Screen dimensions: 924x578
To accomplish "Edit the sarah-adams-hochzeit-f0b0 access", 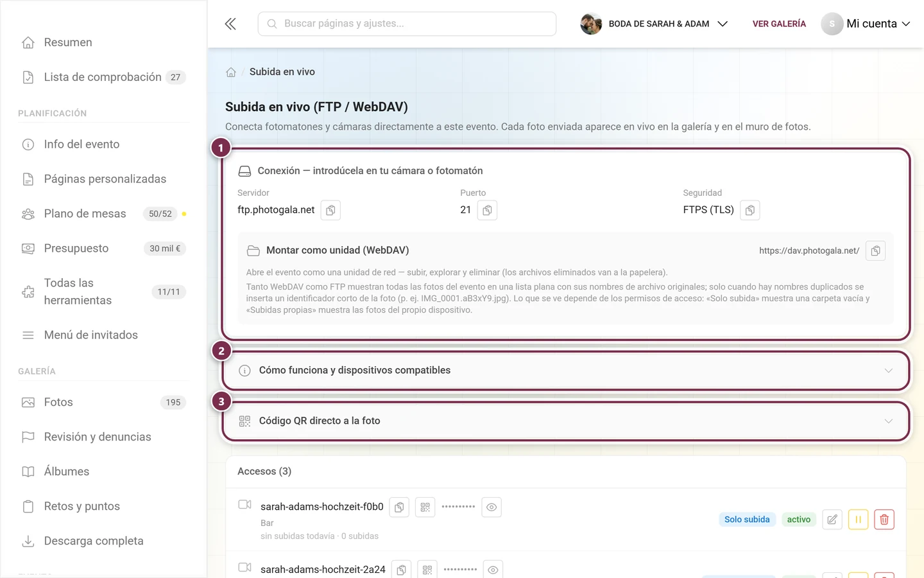I will click(832, 520).
